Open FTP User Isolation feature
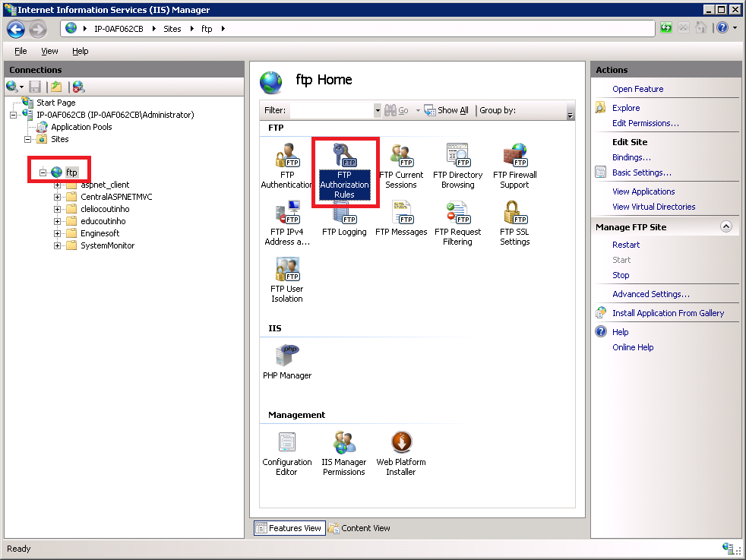 click(287, 280)
